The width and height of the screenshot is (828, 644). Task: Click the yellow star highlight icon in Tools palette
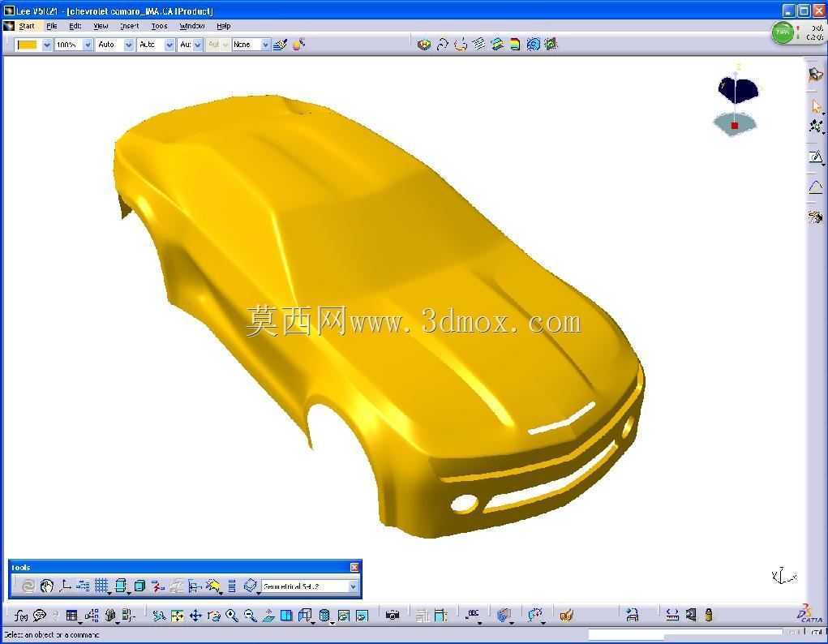tap(212, 586)
